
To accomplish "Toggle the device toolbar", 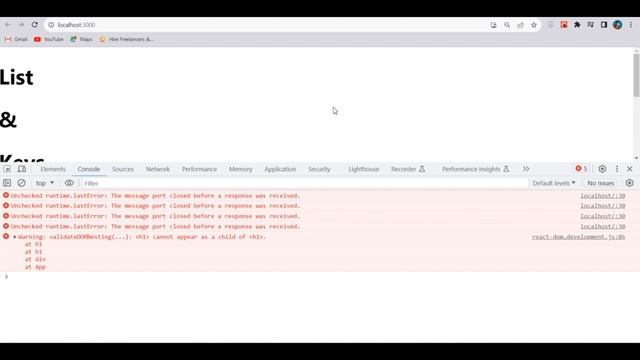I will tap(22, 169).
